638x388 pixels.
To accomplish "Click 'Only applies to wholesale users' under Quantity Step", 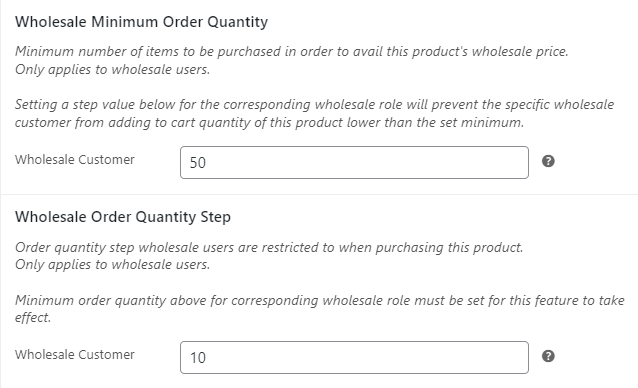I will (x=113, y=265).
